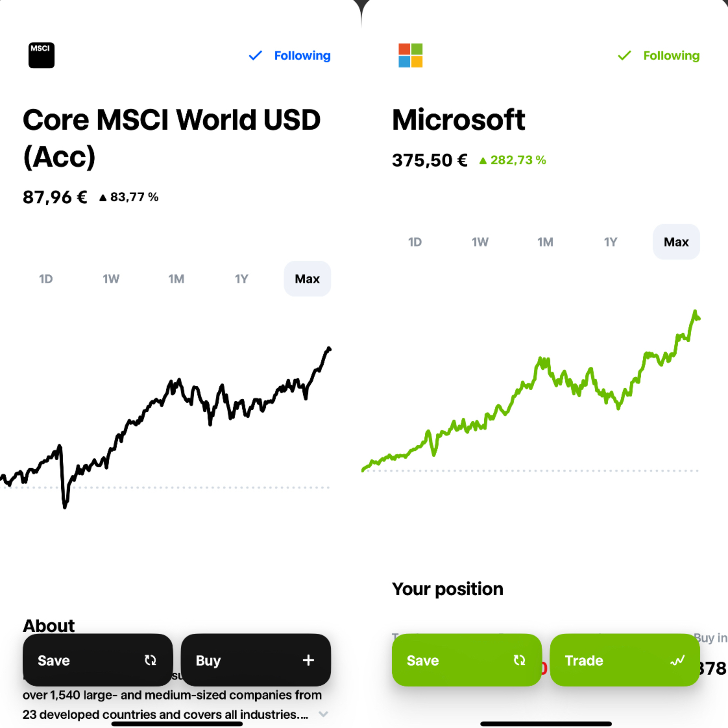Click the green checkmark next to Following
Screen dimensions: 728x728
point(624,55)
